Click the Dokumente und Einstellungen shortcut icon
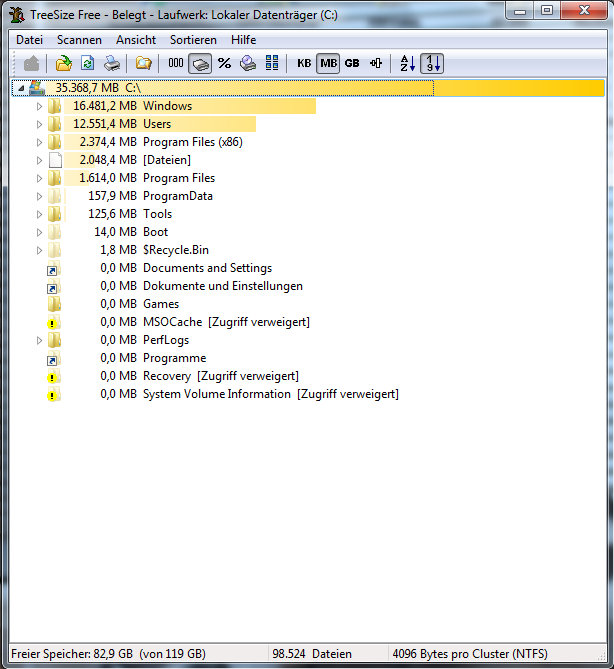The image size is (614, 669). click(x=53, y=286)
